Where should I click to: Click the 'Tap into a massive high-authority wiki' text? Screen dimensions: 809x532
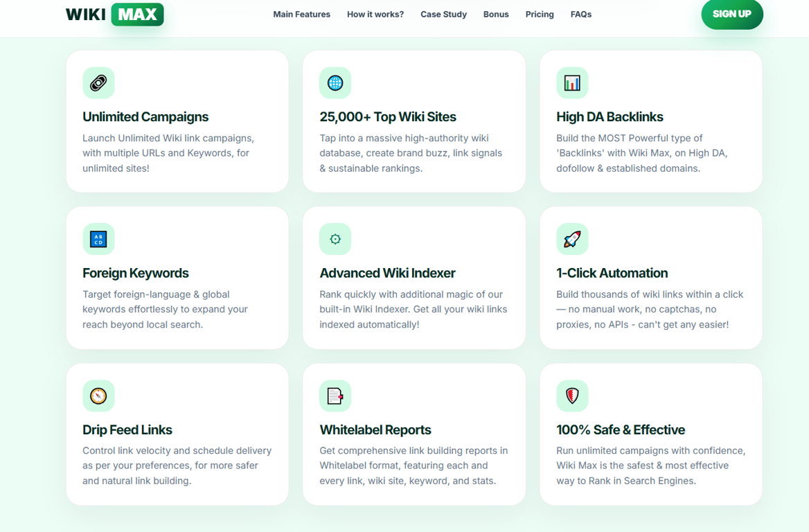[x=411, y=153]
